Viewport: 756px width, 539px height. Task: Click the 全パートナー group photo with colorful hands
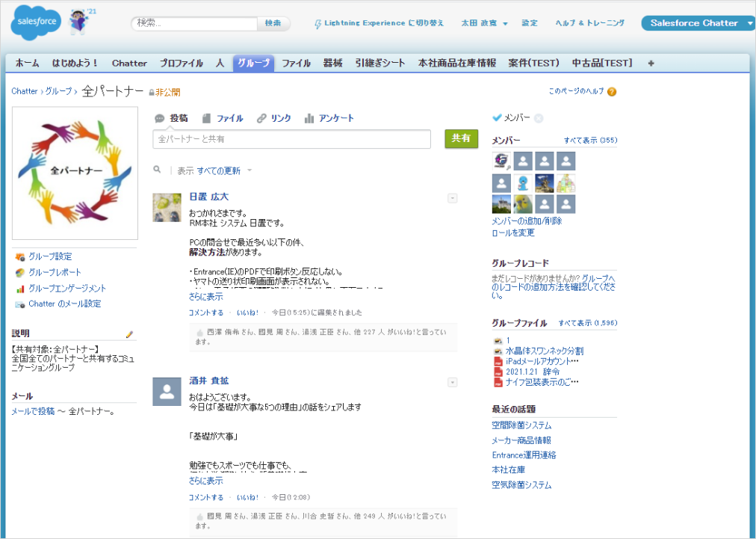75,173
